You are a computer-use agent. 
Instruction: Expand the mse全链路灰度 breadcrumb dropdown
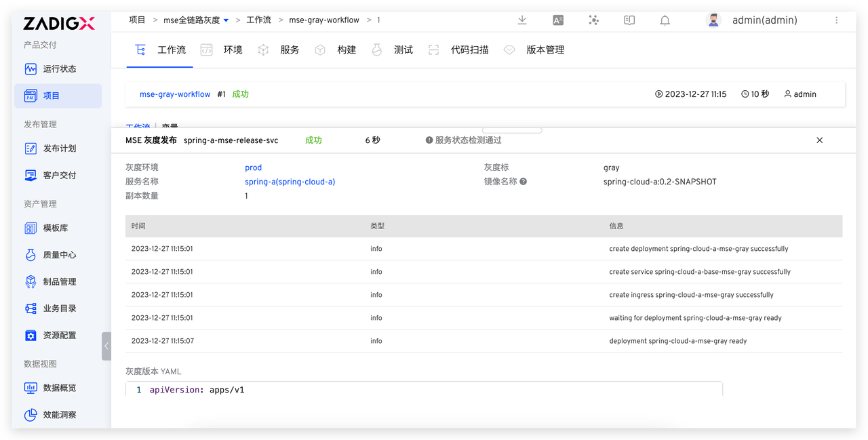pyautogui.click(x=226, y=20)
